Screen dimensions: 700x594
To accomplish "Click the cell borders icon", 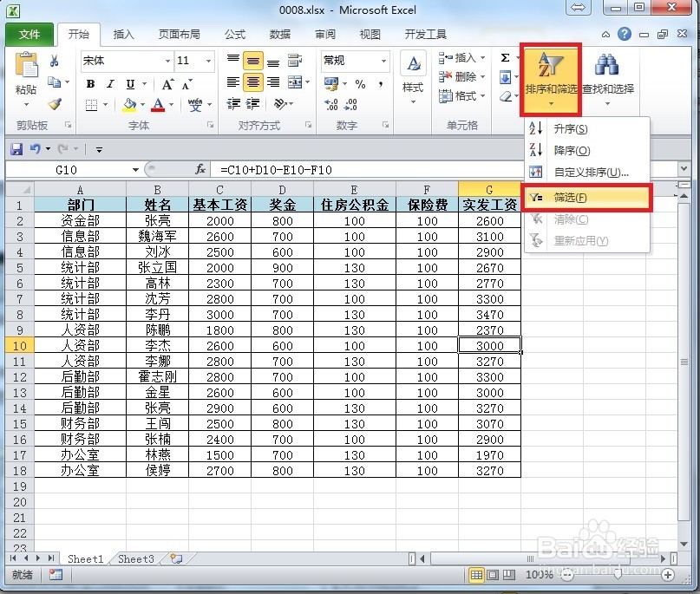I will click(91, 105).
